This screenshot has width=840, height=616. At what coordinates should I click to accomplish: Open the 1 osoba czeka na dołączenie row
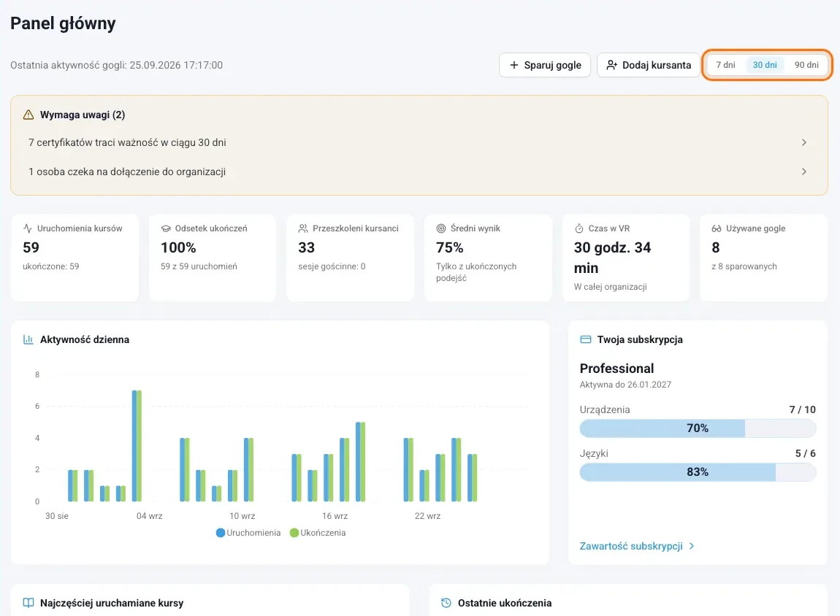419,172
